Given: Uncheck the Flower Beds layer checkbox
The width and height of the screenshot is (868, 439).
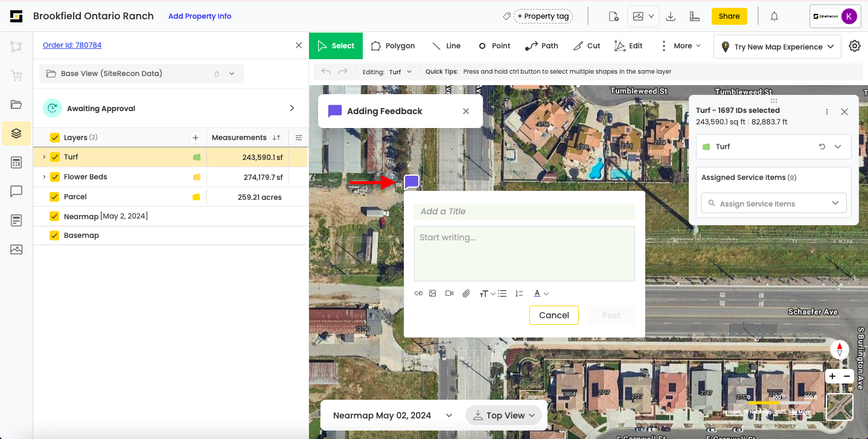Looking at the screenshot, I should pyautogui.click(x=55, y=177).
